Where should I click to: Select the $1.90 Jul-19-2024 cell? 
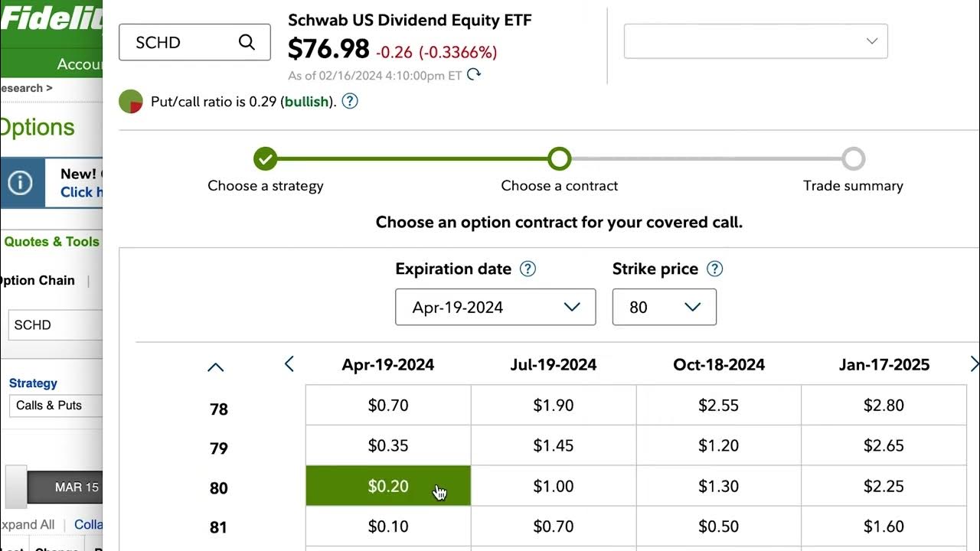tap(554, 405)
